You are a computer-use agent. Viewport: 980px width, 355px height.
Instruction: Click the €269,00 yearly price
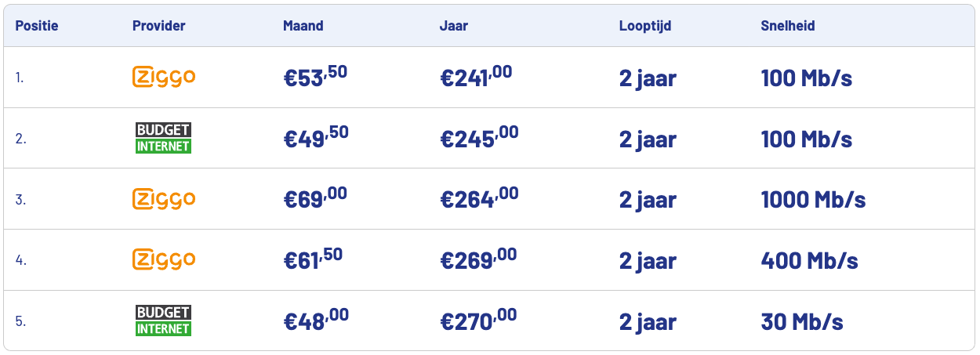[478, 259]
